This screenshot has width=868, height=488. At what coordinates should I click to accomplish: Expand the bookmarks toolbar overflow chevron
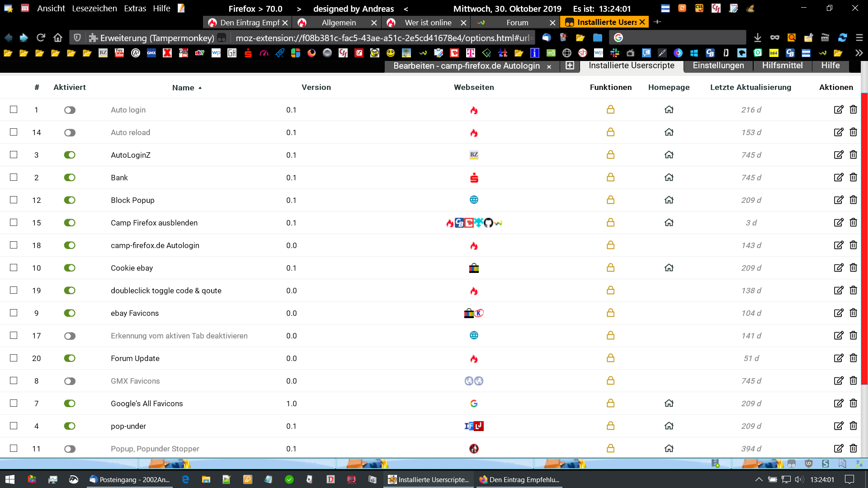coord(859,53)
